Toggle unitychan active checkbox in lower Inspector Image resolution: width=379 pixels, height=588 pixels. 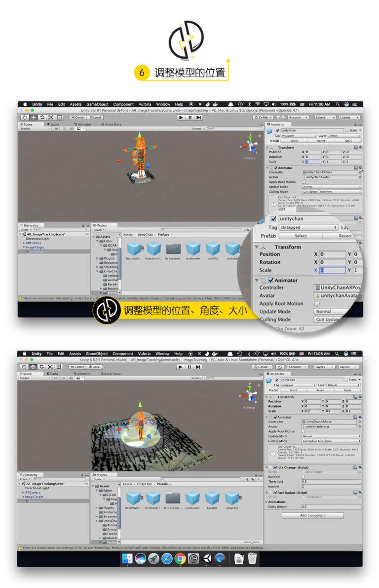pos(276,380)
